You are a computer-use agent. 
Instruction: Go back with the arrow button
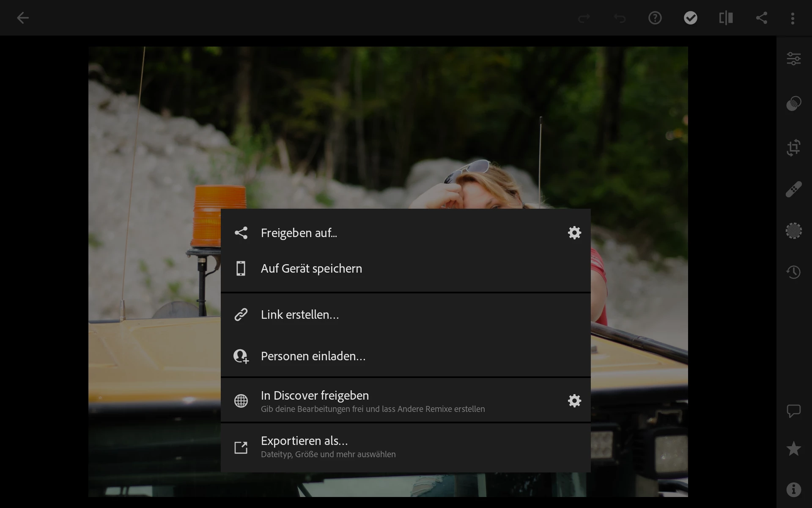click(23, 18)
